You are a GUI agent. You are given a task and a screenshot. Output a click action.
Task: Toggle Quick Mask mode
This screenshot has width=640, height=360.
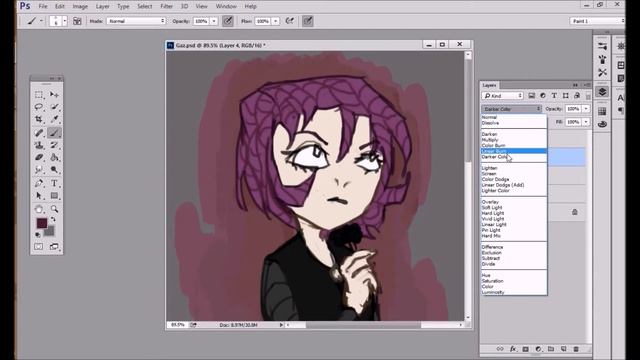(x=39, y=247)
